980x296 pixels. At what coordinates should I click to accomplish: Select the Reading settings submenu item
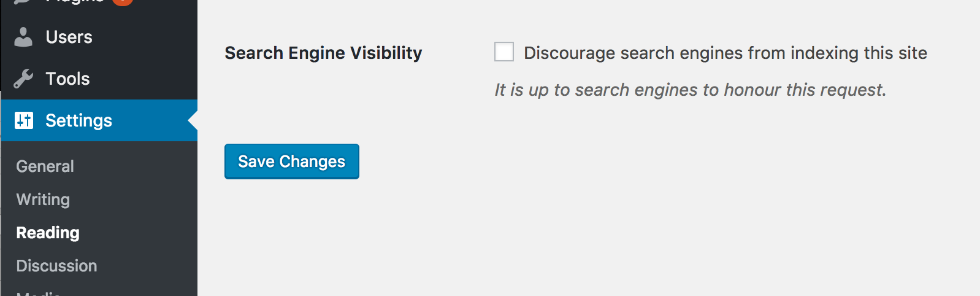tap(48, 233)
